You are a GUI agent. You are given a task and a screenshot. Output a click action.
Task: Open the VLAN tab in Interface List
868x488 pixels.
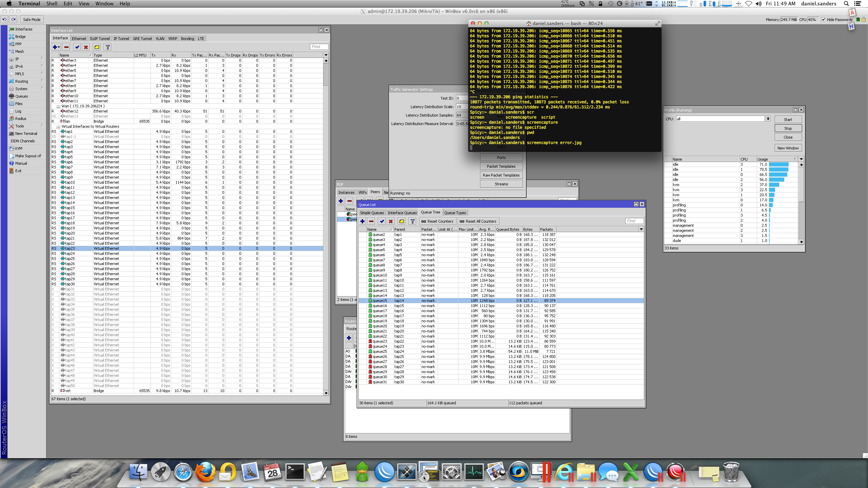point(160,39)
